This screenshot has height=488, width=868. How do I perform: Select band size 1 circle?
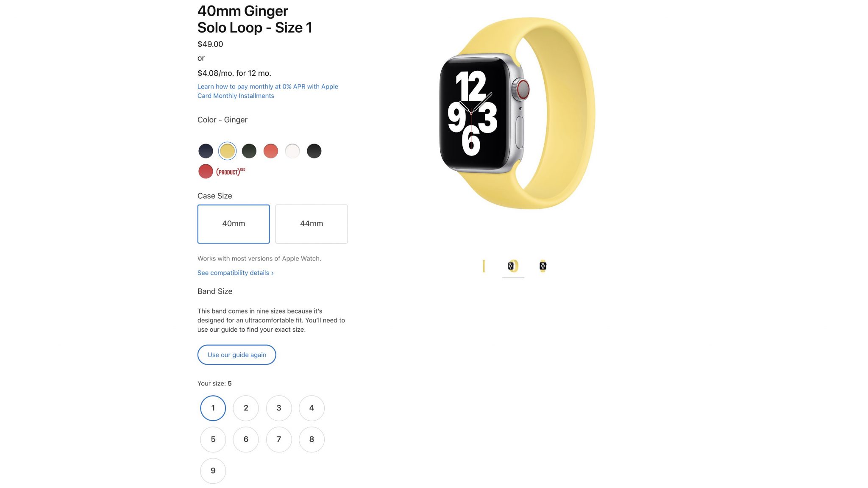click(213, 408)
